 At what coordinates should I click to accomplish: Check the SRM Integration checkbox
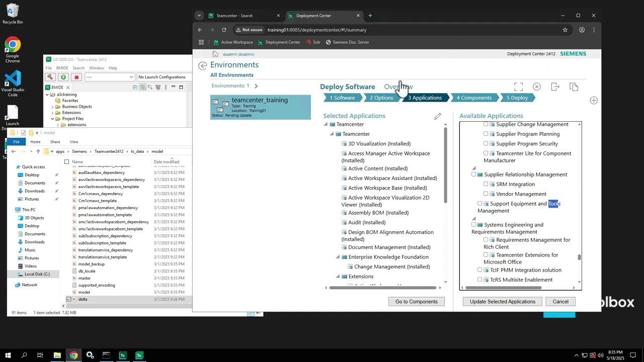486,184
